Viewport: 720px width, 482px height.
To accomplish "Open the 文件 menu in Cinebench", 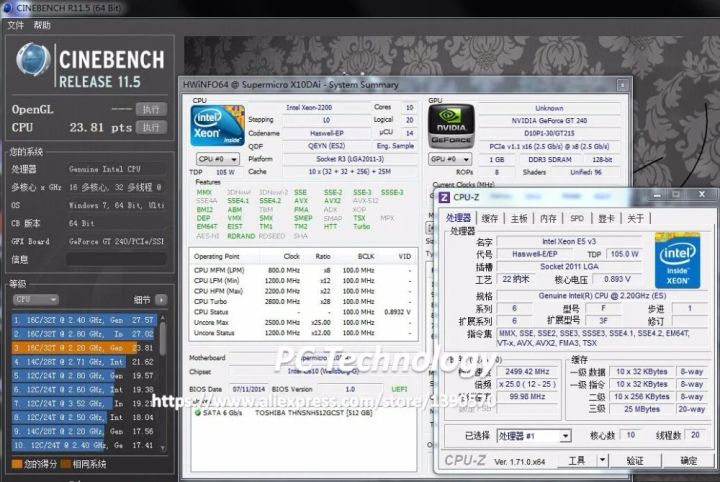I will pos(15,25).
